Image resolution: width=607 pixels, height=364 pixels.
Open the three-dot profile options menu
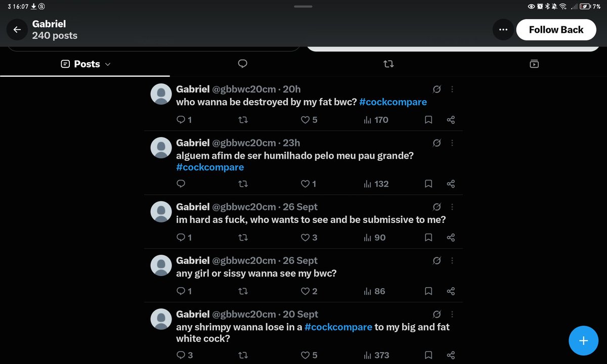[503, 30]
